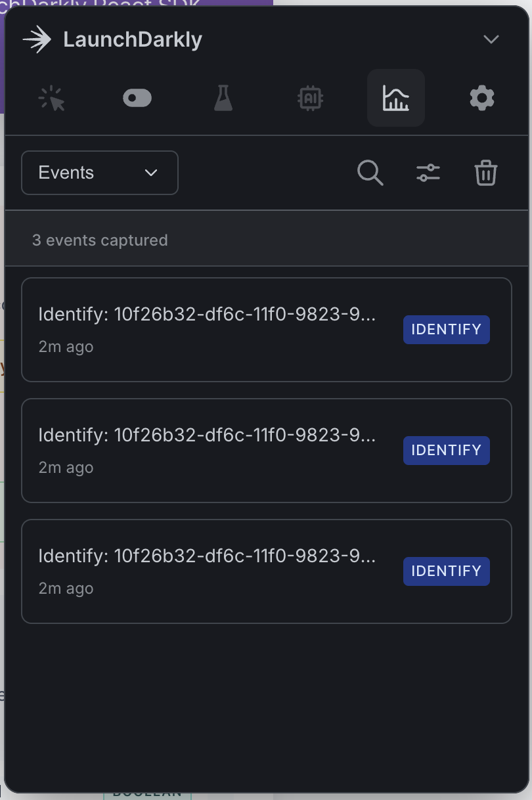
Task: Click the LaunchDarkly arrow logo
Action: 37,38
